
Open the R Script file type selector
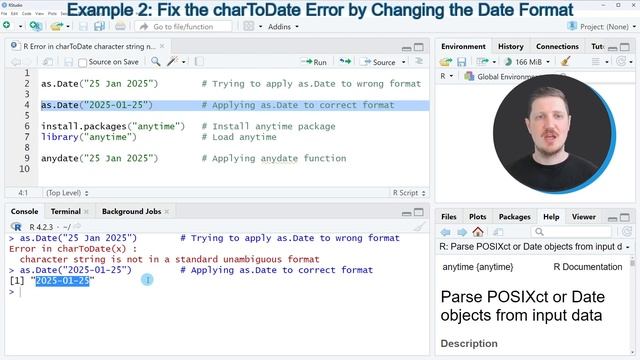(x=409, y=193)
